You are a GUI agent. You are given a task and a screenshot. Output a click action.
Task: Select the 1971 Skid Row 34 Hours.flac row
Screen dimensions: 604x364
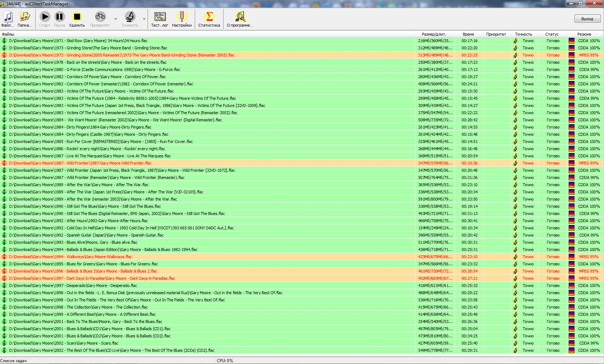tap(302, 41)
